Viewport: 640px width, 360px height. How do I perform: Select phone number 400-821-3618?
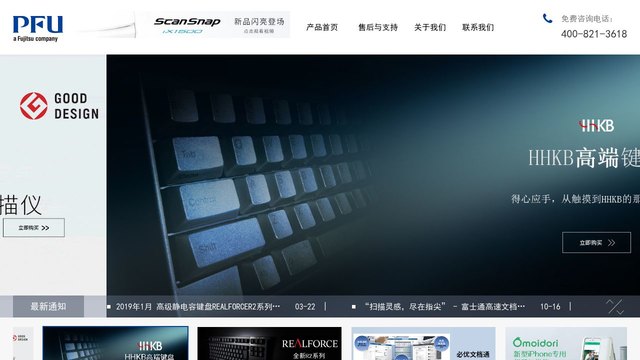594,34
